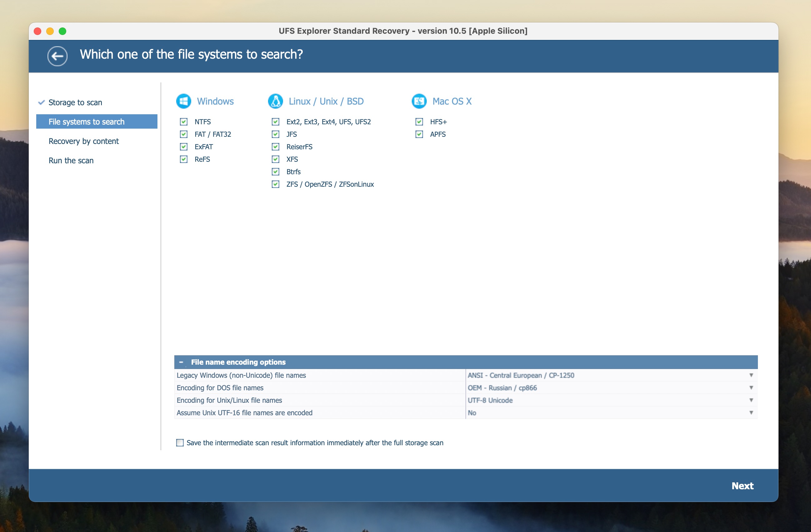Select the Run the scan step

(71, 160)
